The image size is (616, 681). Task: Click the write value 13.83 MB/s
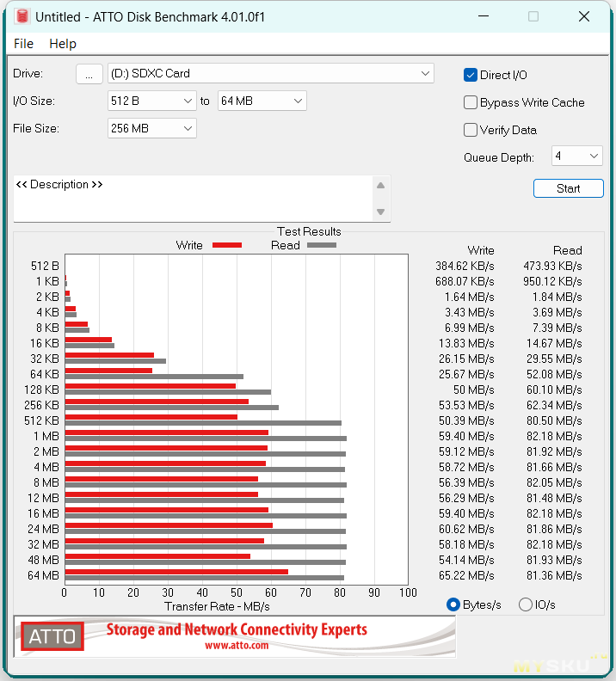(466, 344)
